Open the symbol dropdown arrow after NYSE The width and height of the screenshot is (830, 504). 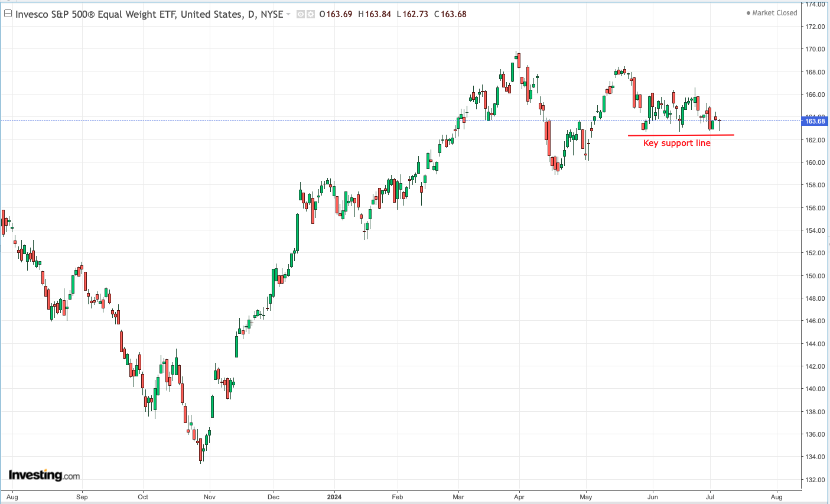[x=288, y=14]
